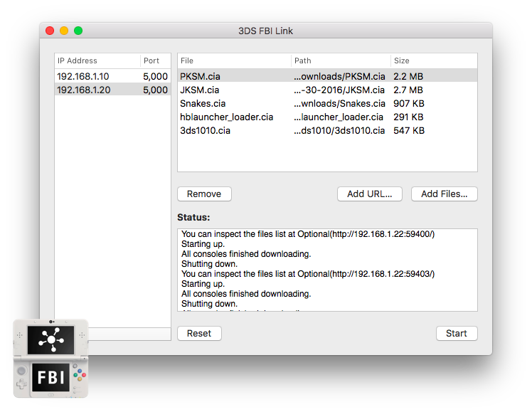Open the Add Files... dialog

444,194
